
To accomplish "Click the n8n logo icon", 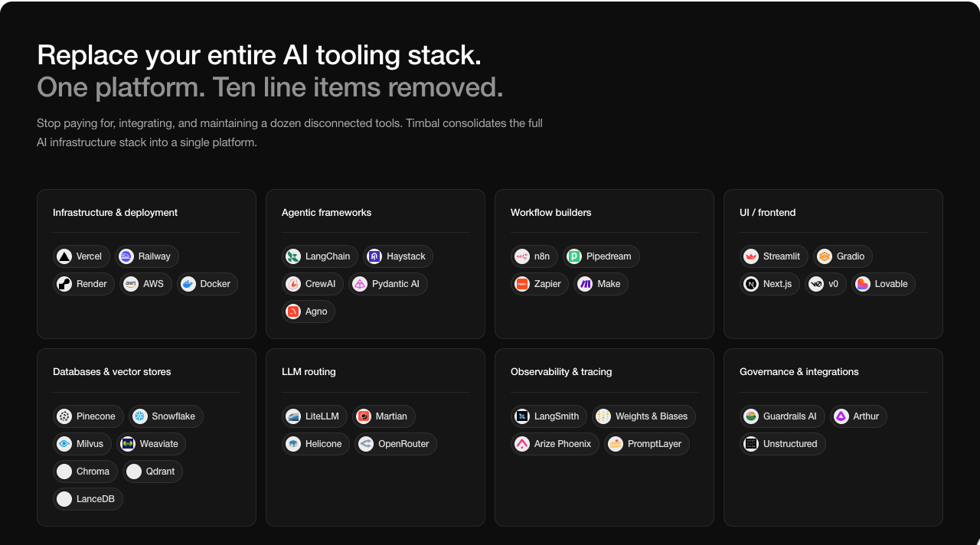I will point(522,256).
